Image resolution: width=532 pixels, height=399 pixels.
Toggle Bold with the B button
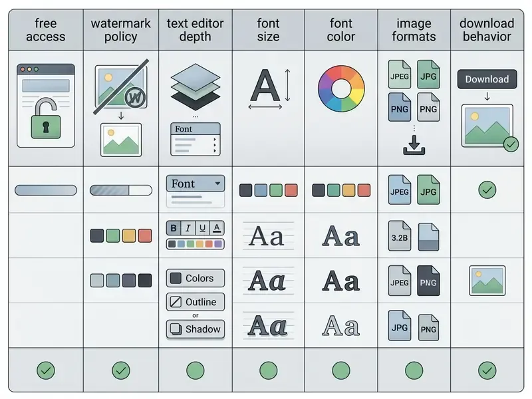point(174,228)
